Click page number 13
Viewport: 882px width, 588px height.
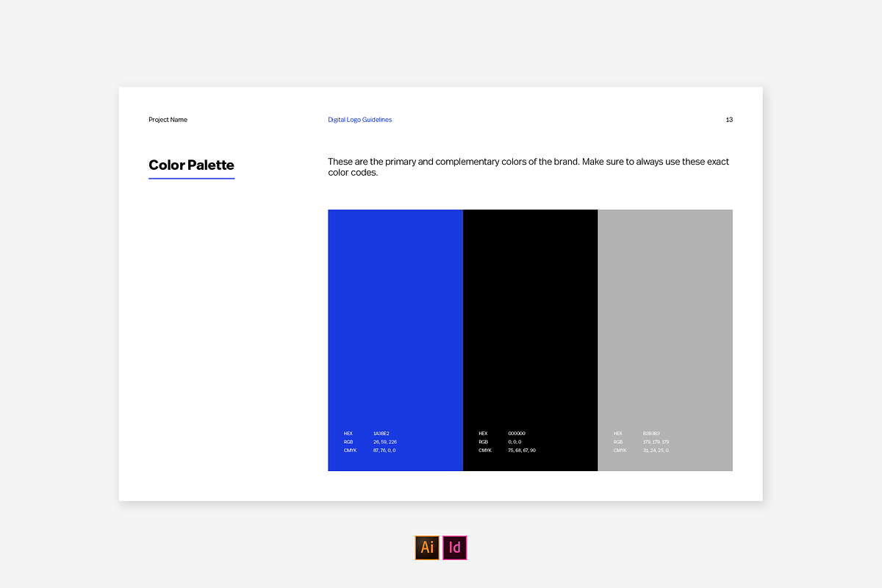coord(728,120)
